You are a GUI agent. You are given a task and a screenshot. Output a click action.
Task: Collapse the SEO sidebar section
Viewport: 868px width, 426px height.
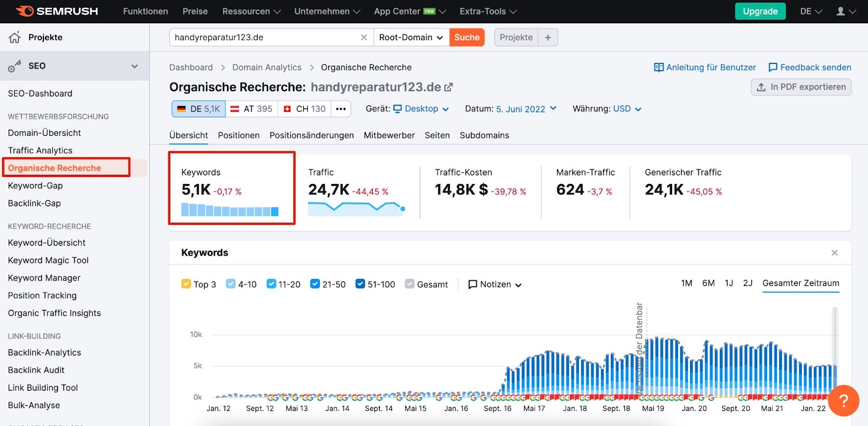click(x=135, y=66)
